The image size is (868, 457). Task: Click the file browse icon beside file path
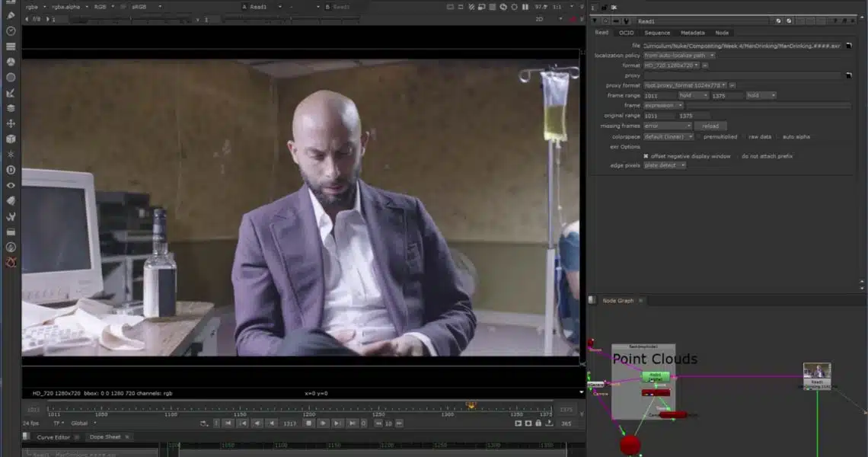(x=847, y=46)
